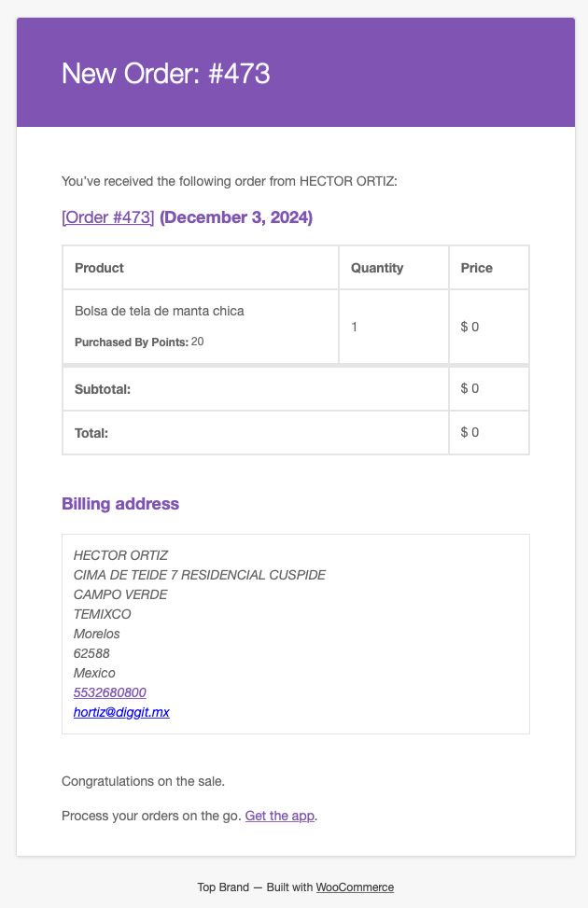Click the quantity value 1 cell

point(393,327)
